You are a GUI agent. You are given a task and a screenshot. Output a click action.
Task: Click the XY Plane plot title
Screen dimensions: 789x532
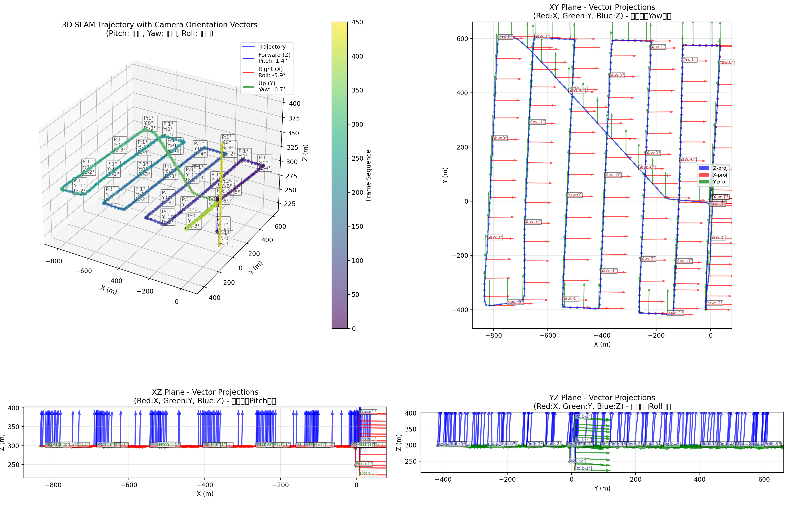coord(602,8)
